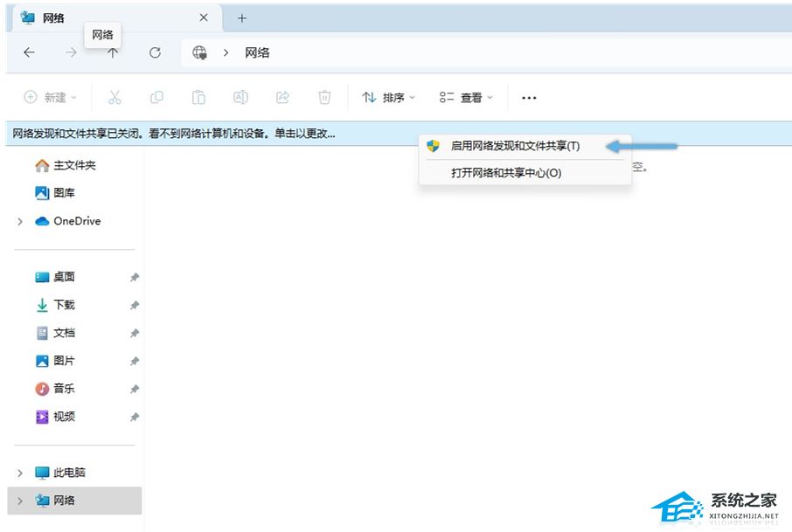Click the forward navigation arrow
This screenshot has height=532, width=792.
coord(71,52)
